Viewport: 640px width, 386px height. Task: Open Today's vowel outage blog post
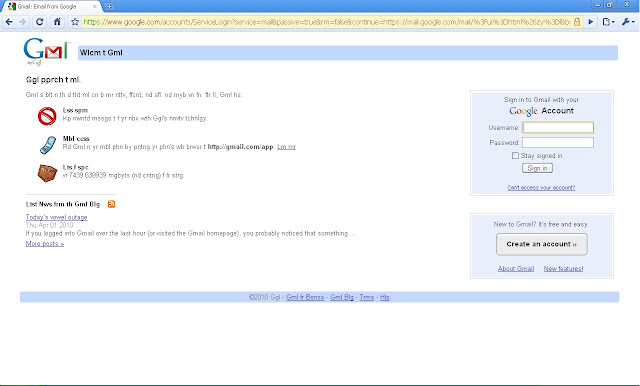point(56,217)
